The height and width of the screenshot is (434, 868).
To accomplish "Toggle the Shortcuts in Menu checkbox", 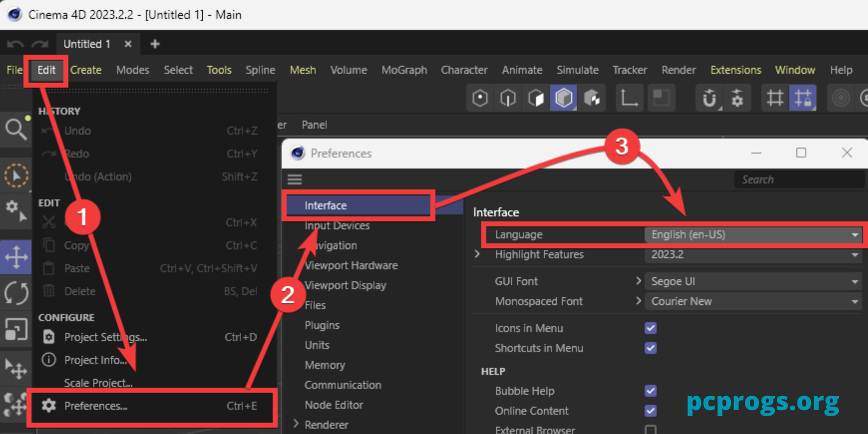I will tap(650, 348).
